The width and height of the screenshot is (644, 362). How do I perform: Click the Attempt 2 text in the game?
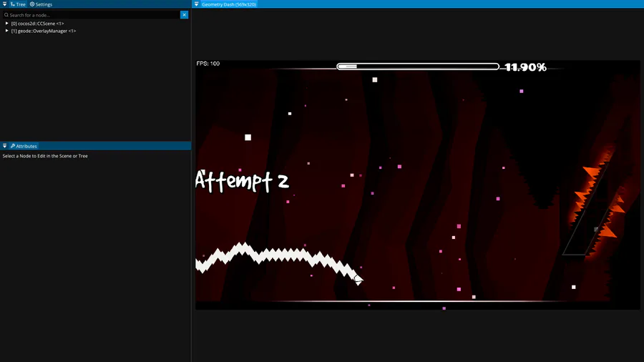point(242,181)
